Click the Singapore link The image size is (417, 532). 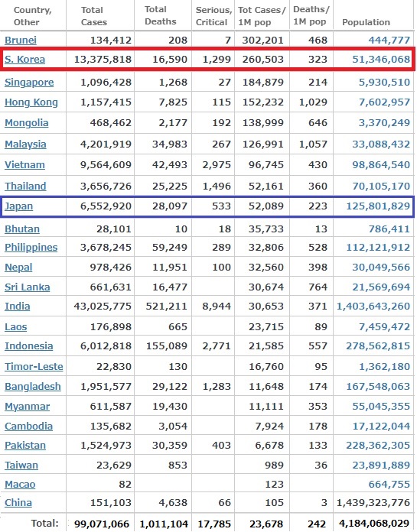29,82
